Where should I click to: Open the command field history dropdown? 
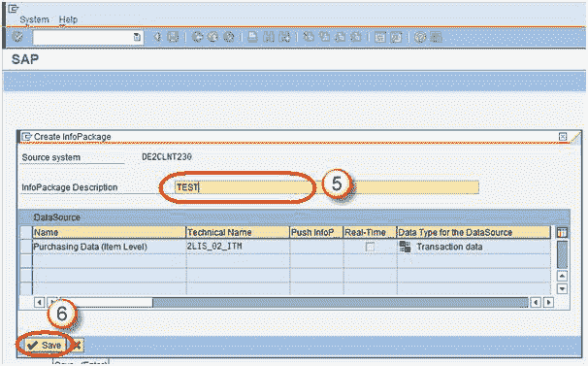[x=137, y=37]
